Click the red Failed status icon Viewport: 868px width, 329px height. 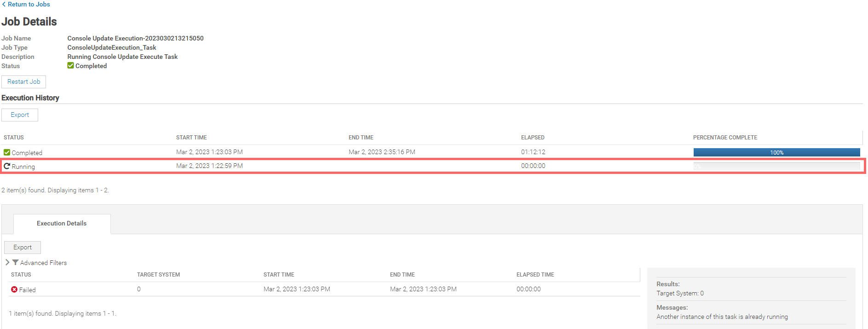[14, 289]
